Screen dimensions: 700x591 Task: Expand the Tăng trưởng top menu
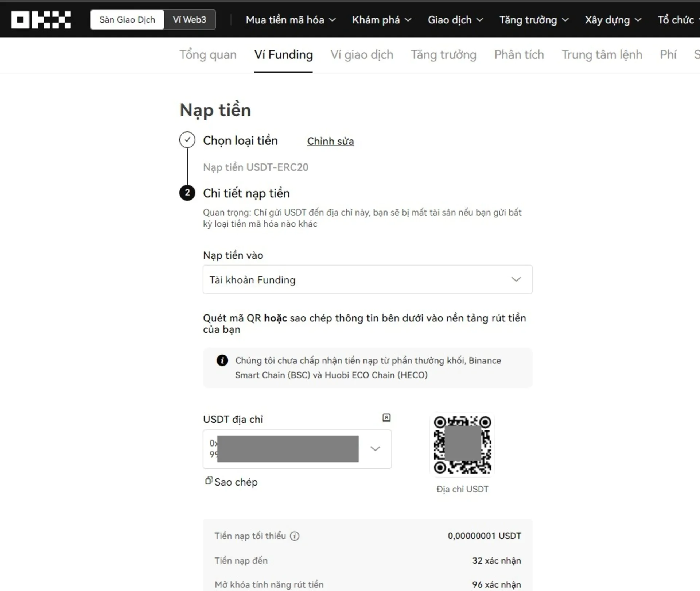click(x=534, y=20)
